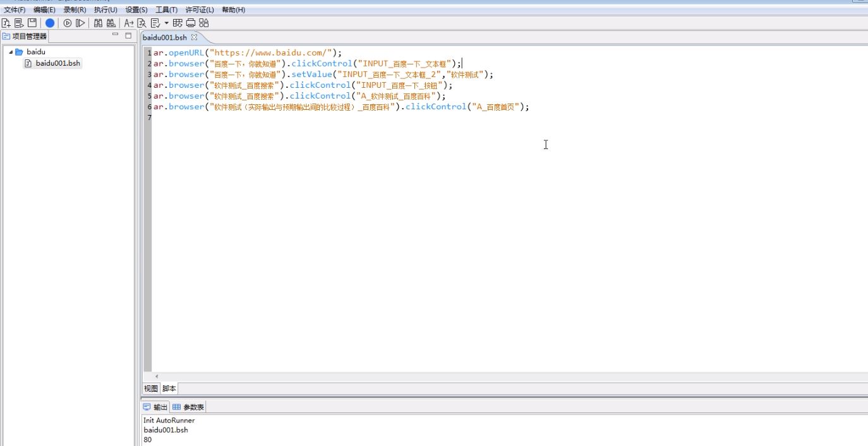
Task: Click the 'A' text icon in toolbar
Action: 128,23
